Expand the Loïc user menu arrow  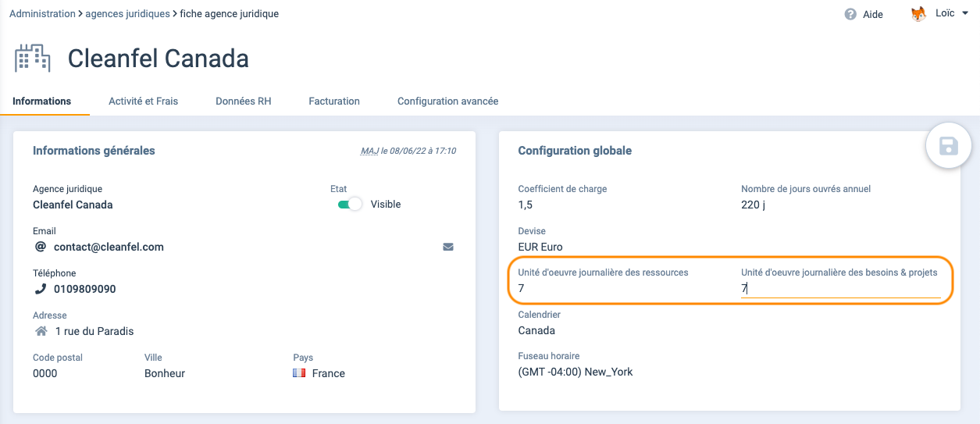click(x=965, y=14)
